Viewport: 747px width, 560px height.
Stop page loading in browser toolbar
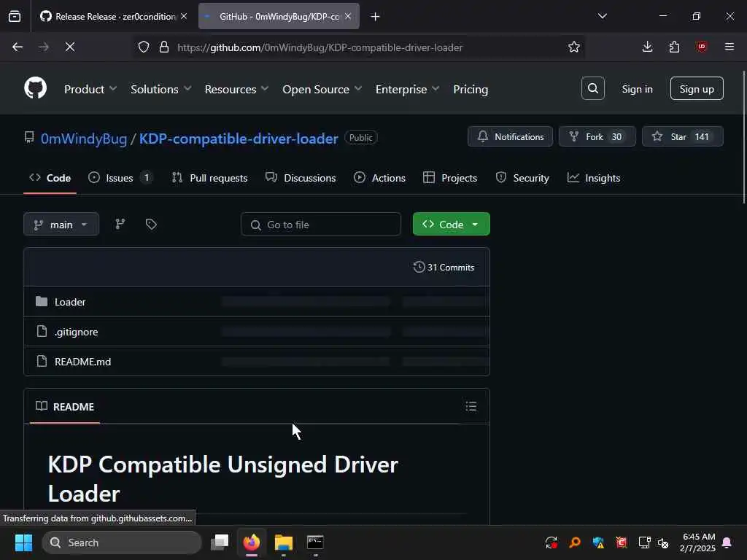tap(69, 47)
